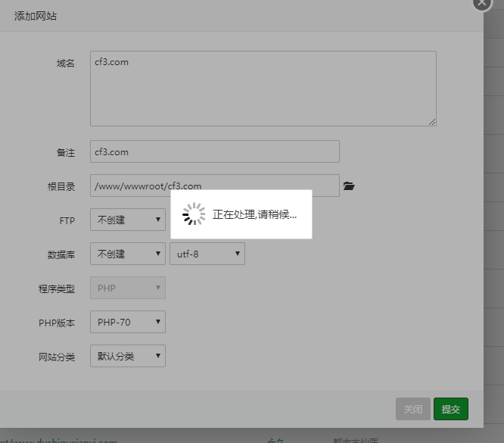Click inside the 域名 textarea

coord(263,89)
